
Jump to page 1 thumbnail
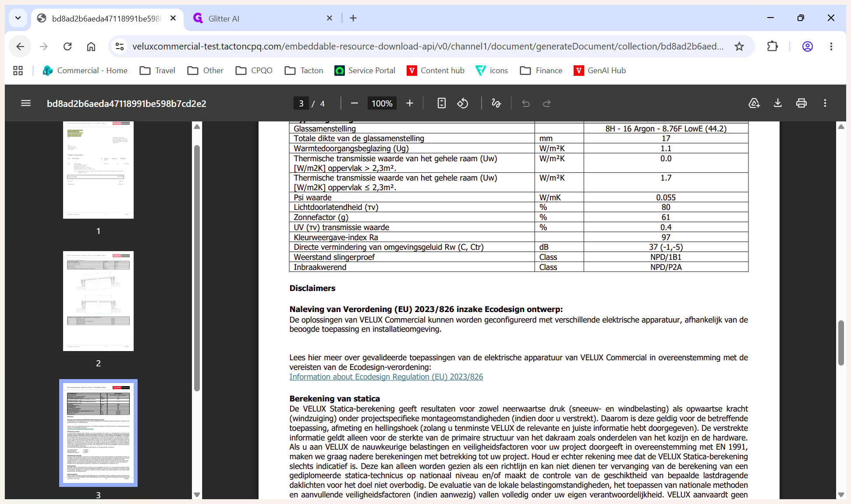pyautogui.click(x=98, y=170)
